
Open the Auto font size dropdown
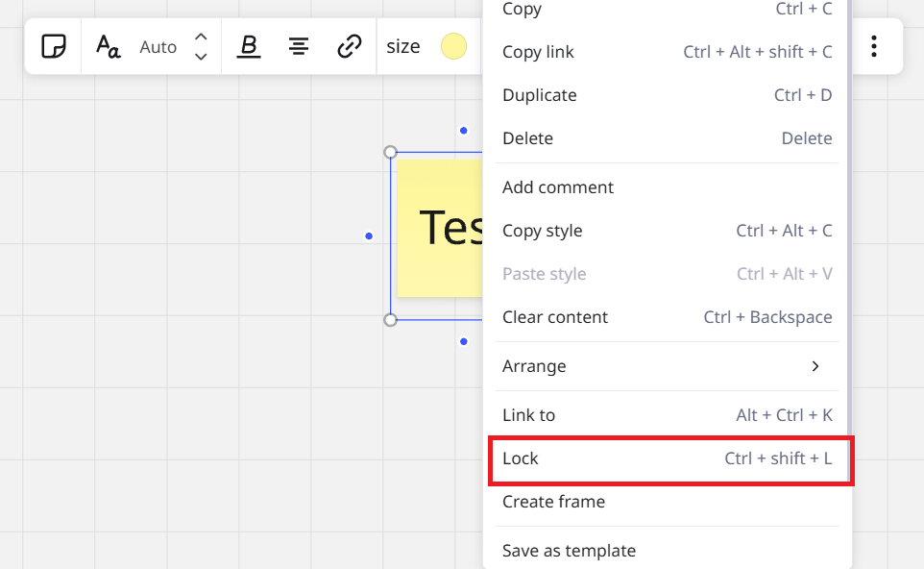(158, 46)
